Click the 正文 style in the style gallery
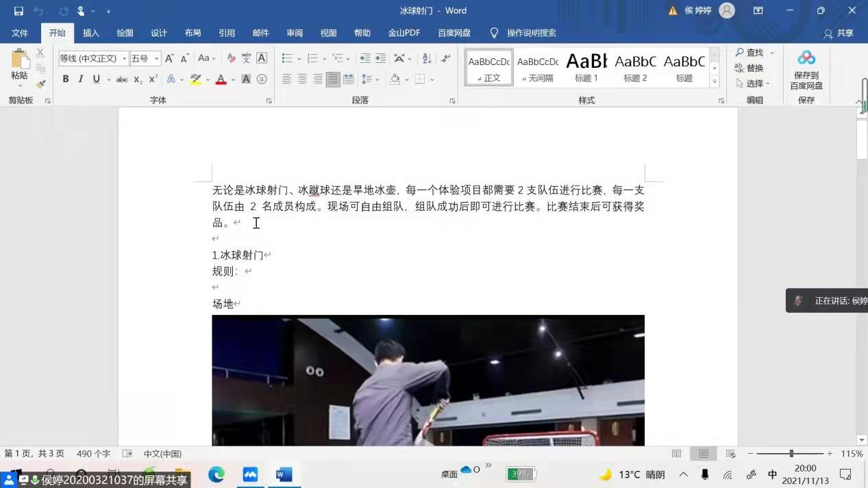 pyautogui.click(x=488, y=68)
